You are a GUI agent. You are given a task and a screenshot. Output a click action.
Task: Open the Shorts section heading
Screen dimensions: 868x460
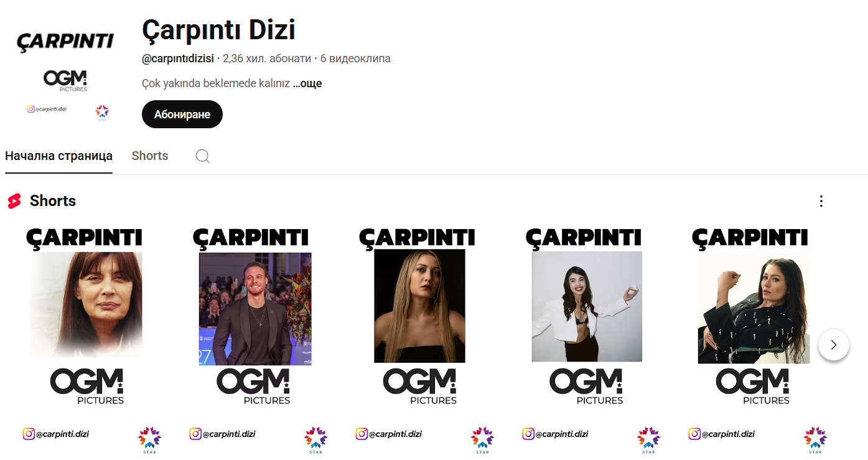[x=53, y=201]
